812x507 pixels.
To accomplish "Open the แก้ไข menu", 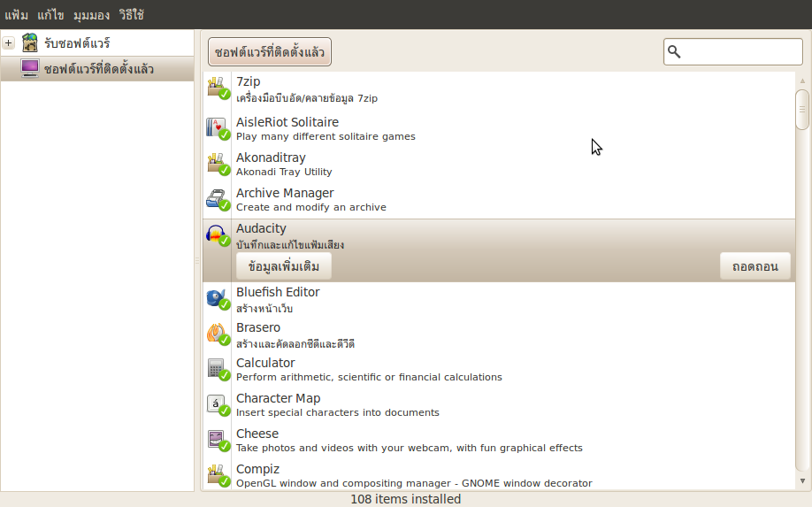I will [50, 15].
